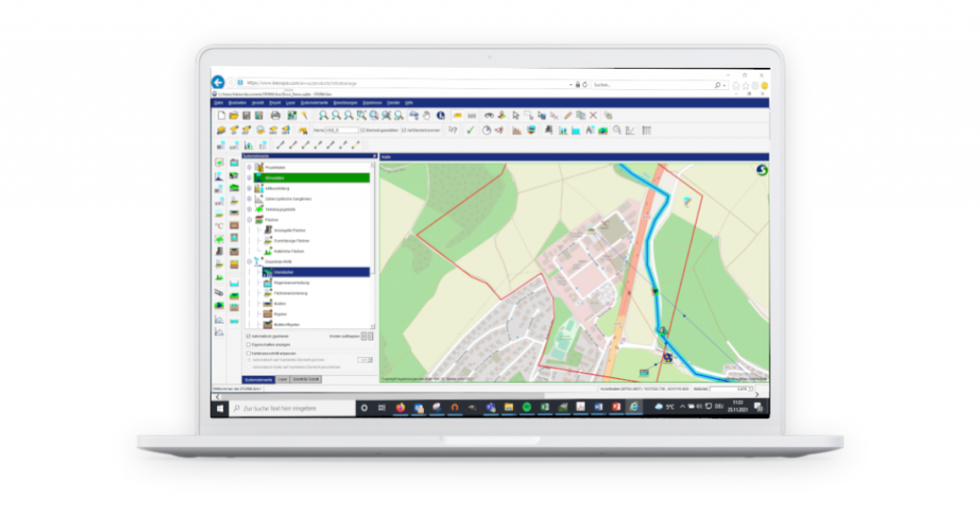Select the °C temperature element icon
Screen dimensions: 980x513
pos(219,226)
